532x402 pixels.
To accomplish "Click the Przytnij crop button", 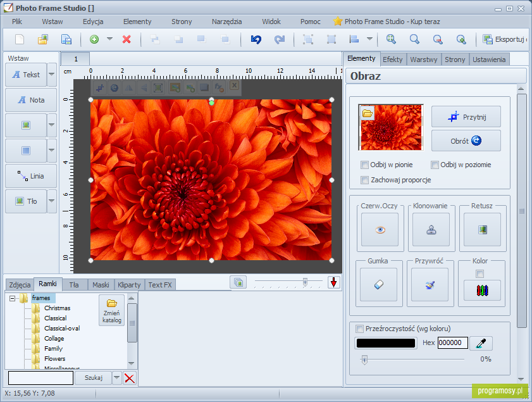I will point(466,116).
